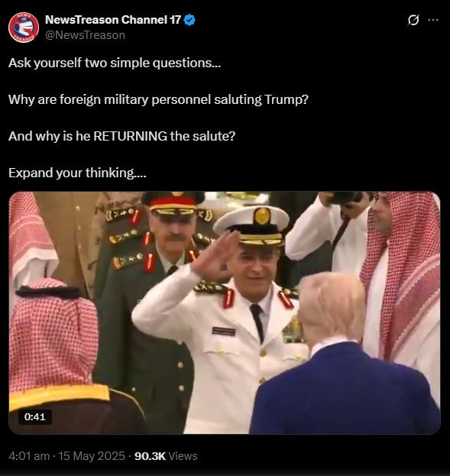Play the embedded salute video

pos(225,312)
